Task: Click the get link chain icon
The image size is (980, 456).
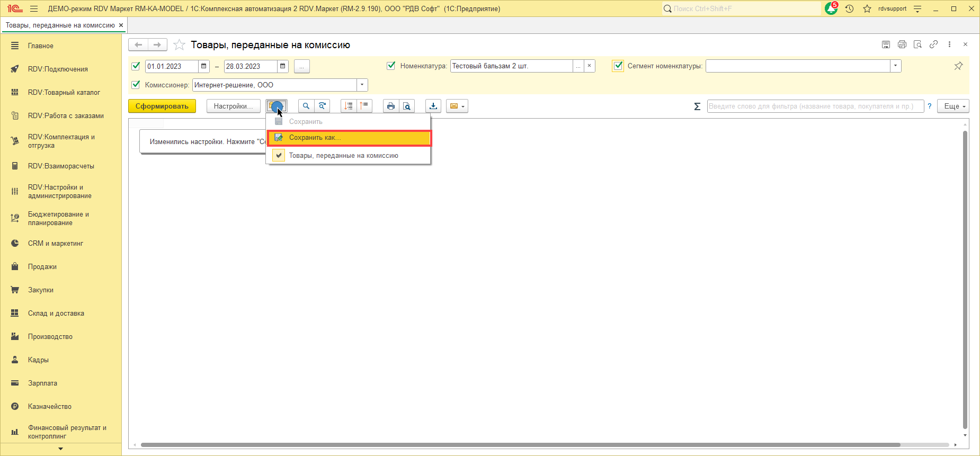Action: (x=933, y=44)
